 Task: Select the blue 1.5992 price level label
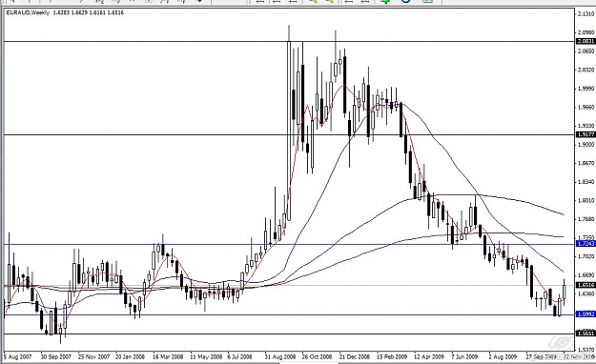(x=586, y=314)
